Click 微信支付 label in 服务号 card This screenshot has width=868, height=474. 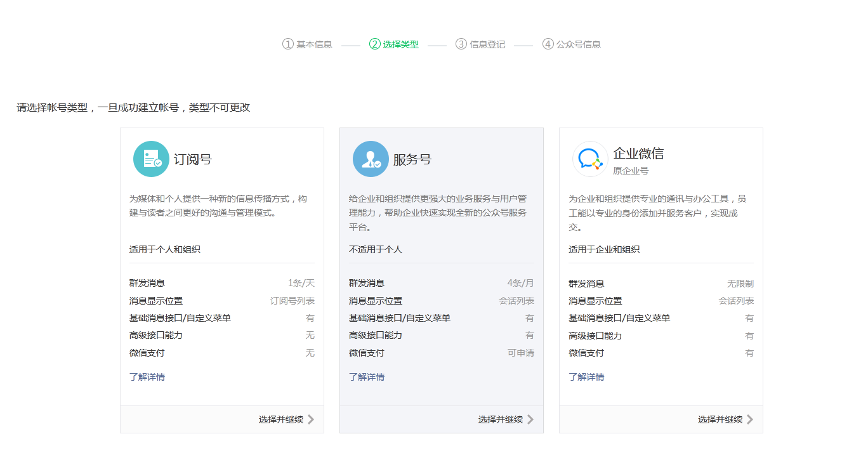click(367, 353)
